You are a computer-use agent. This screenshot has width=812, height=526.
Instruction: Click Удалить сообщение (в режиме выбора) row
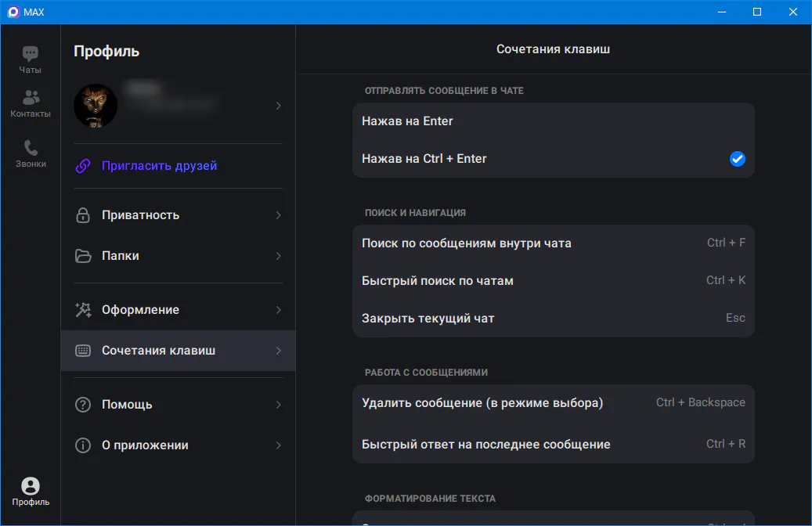553,403
